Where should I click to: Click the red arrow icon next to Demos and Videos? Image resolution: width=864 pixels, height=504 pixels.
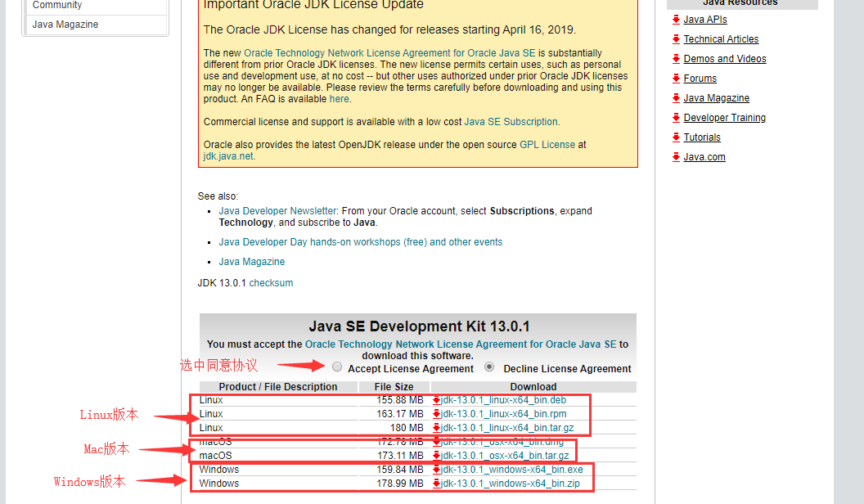(676, 59)
